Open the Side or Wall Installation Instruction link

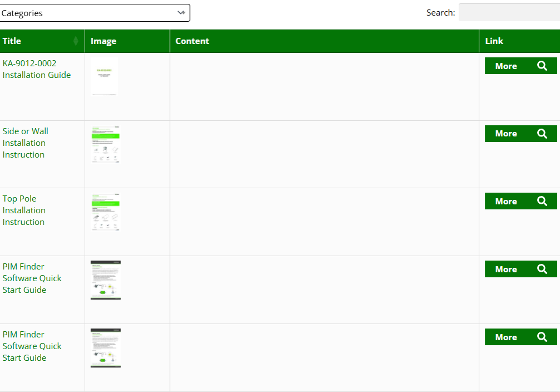(26, 143)
